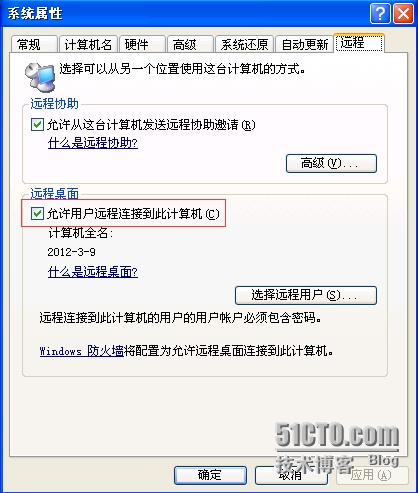418x493 pixels.
Task: Open the 什么是远程协助 help link
Action: 93,143
